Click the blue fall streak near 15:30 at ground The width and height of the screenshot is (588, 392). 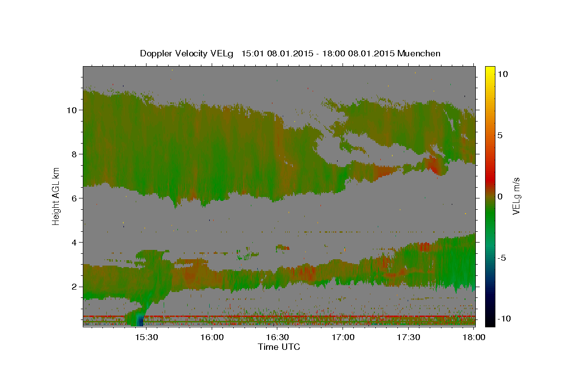click(x=141, y=320)
